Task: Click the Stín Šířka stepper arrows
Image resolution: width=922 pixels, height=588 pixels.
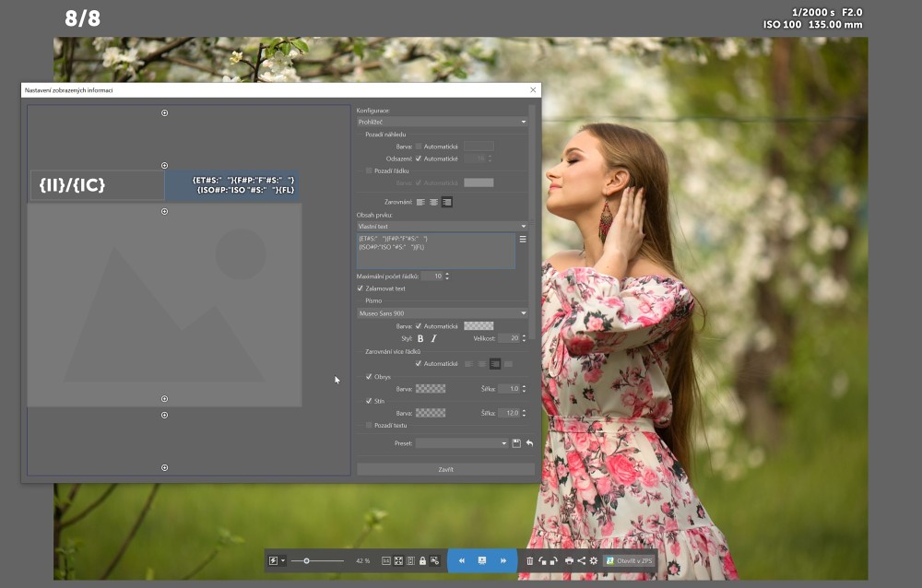Action: 524,413
